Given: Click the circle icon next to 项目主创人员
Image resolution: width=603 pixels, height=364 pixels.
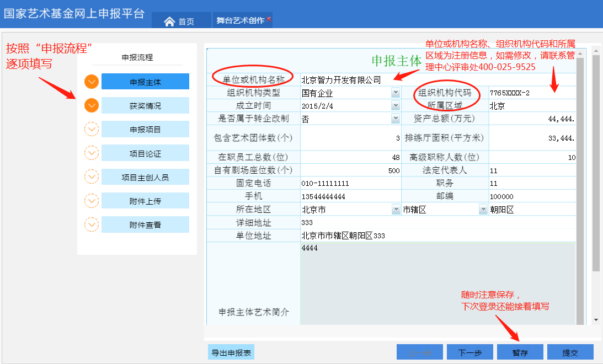Looking at the screenshot, I should pyautogui.click(x=92, y=176).
